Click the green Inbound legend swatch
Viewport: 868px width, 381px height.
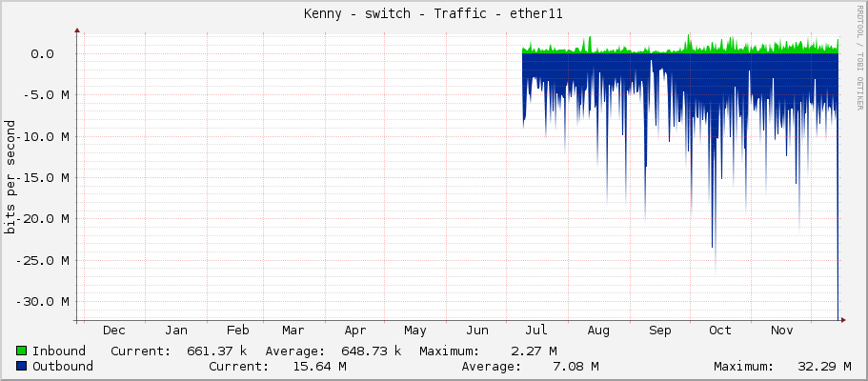(22, 351)
